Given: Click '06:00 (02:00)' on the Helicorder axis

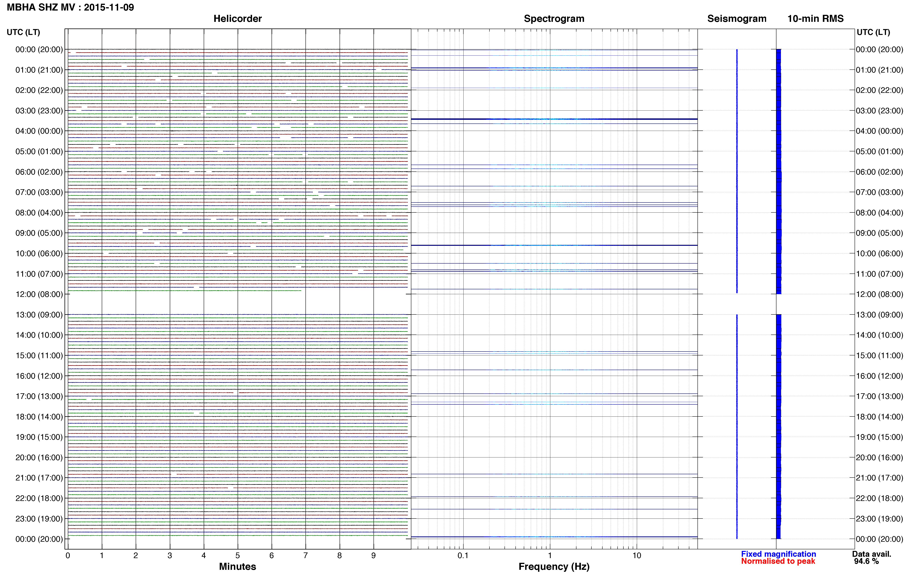Looking at the screenshot, I should click(39, 172).
